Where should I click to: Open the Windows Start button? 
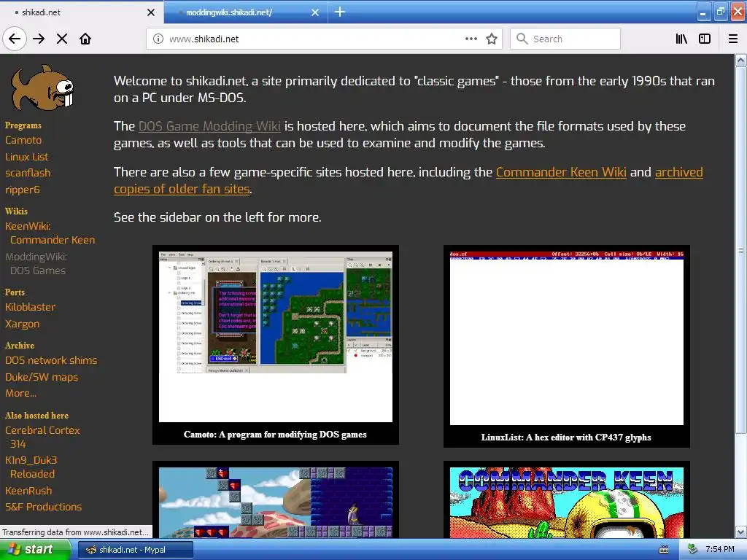[x=35, y=550]
